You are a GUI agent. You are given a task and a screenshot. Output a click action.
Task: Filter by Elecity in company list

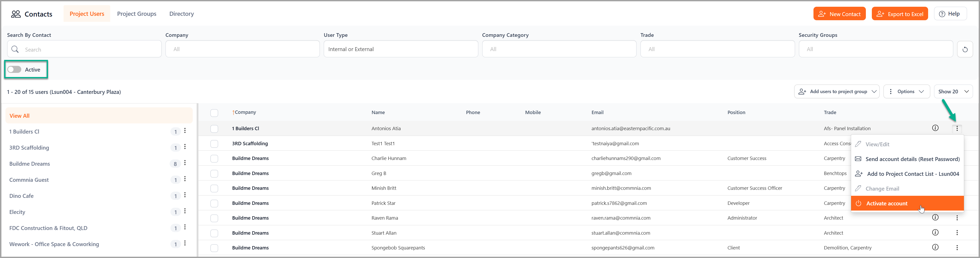[17, 212]
